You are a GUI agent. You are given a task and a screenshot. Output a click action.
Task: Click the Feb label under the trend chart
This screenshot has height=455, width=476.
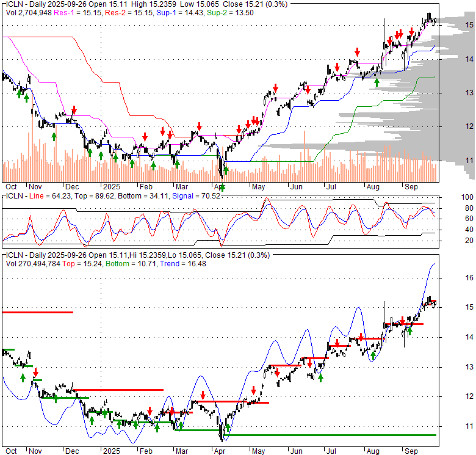pyautogui.click(x=146, y=451)
